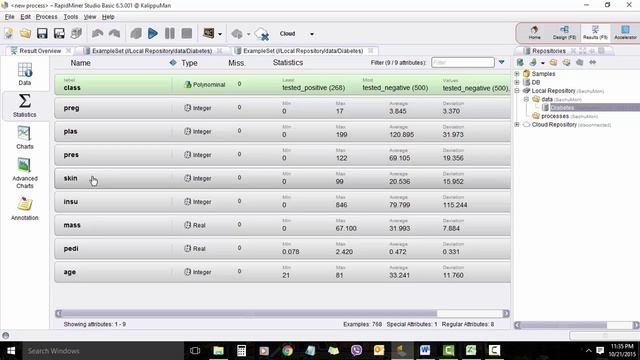The width and height of the screenshot is (640, 360).
Task: Select the processes folder in repository
Action: pyautogui.click(x=555, y=116)
